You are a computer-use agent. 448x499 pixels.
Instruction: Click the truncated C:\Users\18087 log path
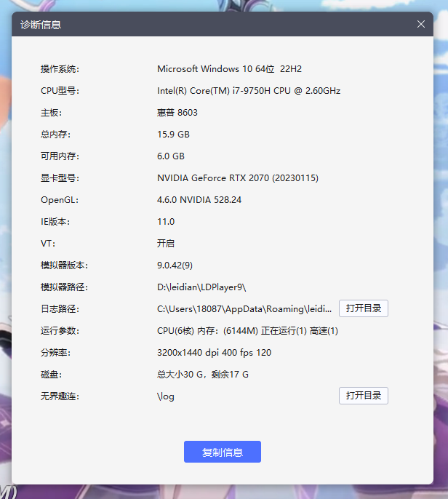(x=244, y=309)
